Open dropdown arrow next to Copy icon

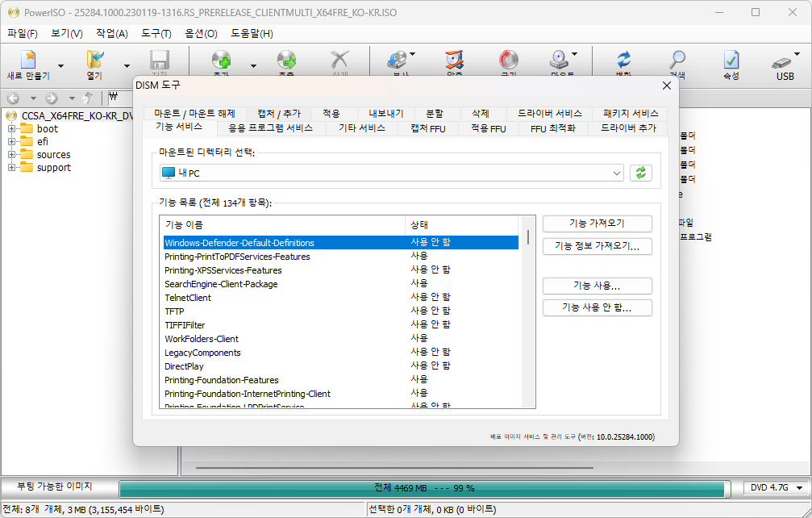coord(413,54)
